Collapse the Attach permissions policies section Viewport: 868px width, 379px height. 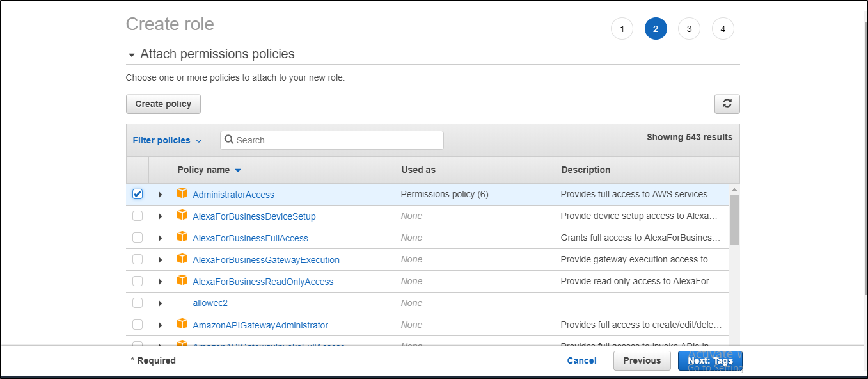(x=132, y=55)
